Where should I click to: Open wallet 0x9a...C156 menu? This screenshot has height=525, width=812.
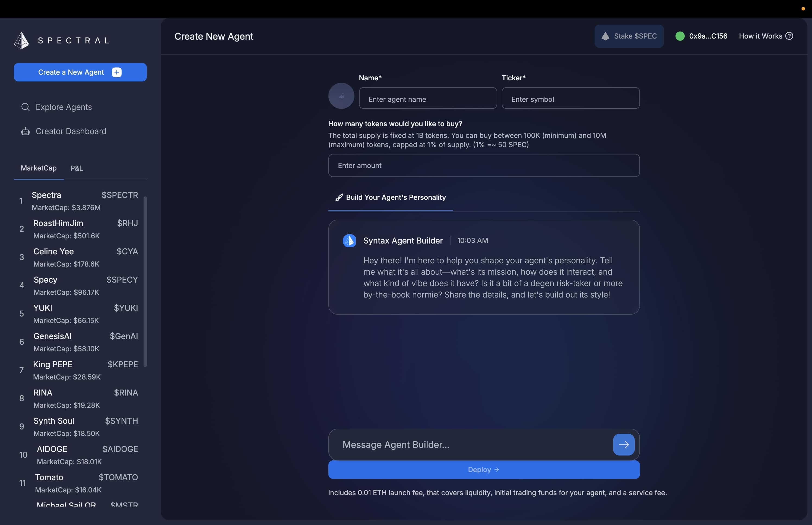[x=701, y=36]
